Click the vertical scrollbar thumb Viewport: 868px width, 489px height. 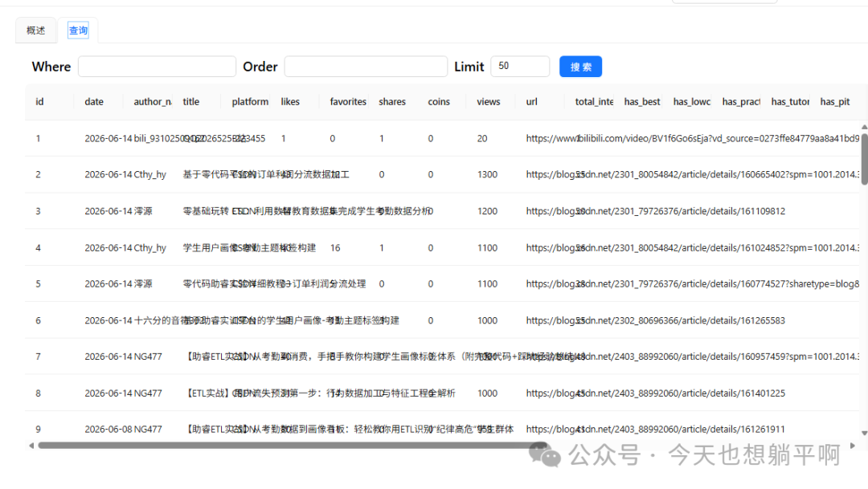864,160
